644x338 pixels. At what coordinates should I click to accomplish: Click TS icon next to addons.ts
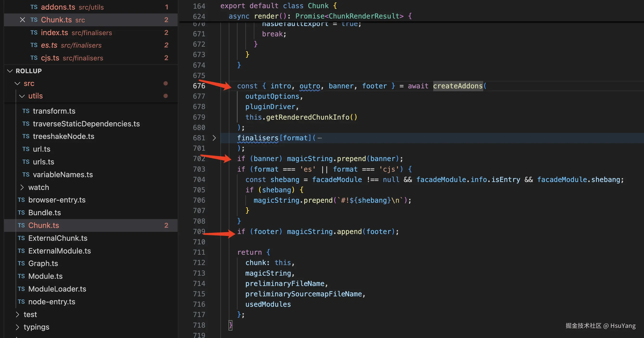point(34,7)
